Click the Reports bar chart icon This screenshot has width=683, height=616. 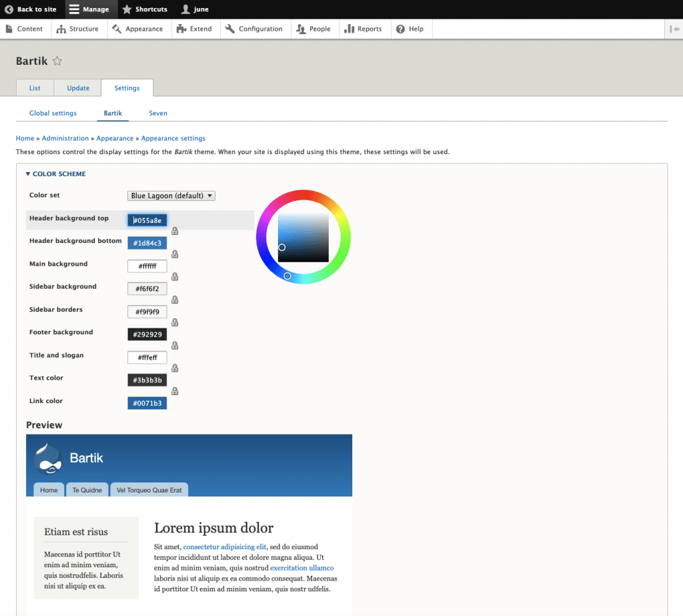[349, 29]
